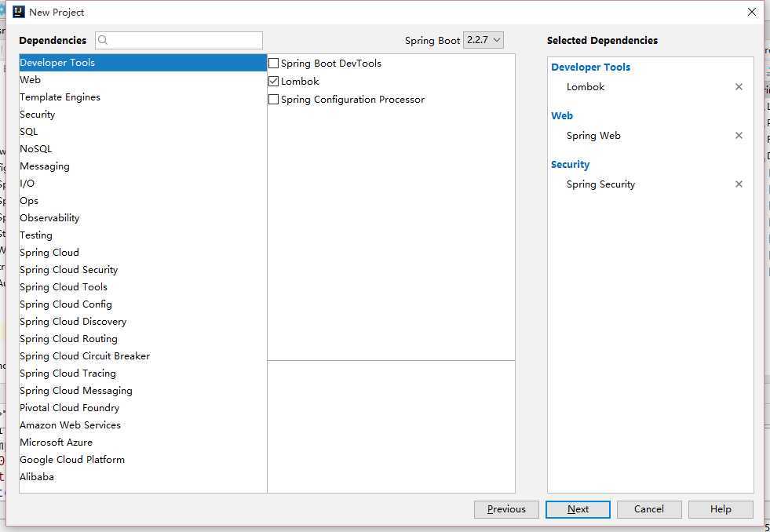The image size is (770, 532).
Task: Enable Spring Configuration Processor checkbox
Action: tap(273, 100)
